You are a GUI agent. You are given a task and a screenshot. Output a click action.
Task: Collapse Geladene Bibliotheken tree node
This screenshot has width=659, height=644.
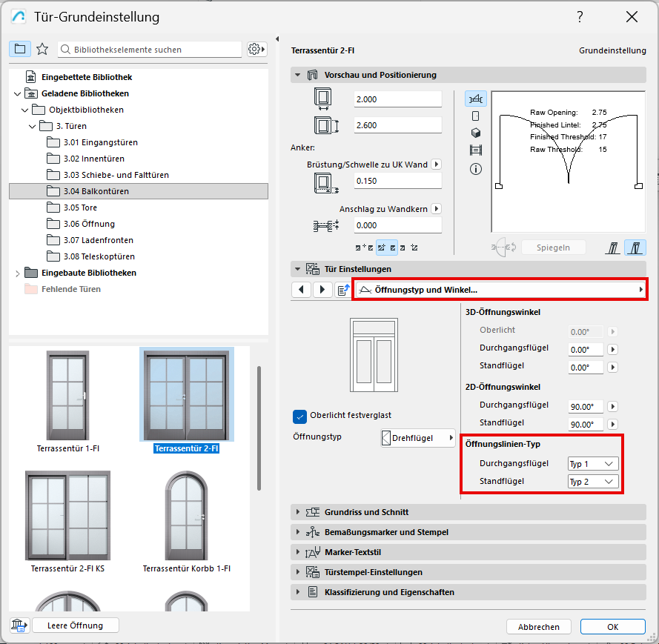tap(17, 93)
